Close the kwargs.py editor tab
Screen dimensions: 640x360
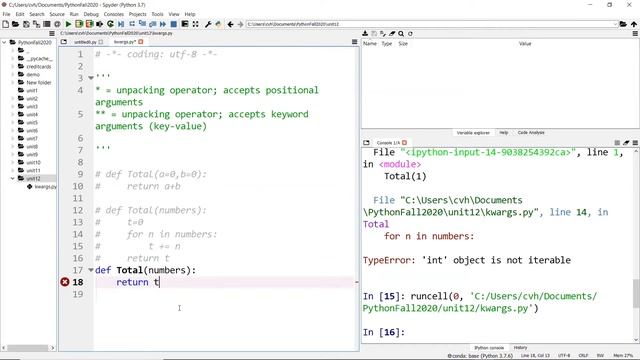coord(141,42)
